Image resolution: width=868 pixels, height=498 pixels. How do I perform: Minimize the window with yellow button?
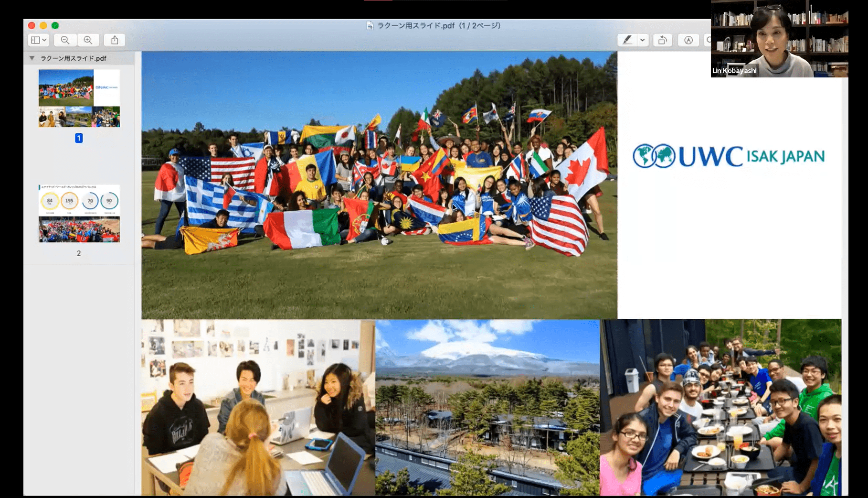43,25
